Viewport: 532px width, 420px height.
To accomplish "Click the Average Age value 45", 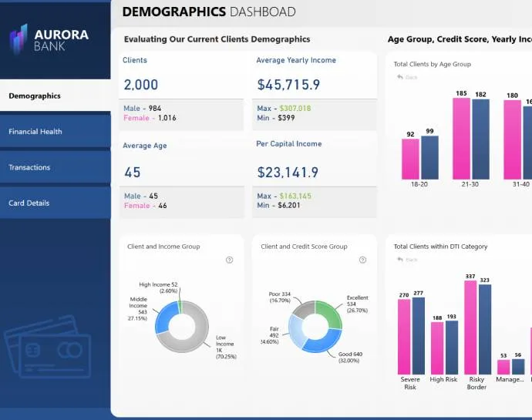I will (x=133, y=173).
